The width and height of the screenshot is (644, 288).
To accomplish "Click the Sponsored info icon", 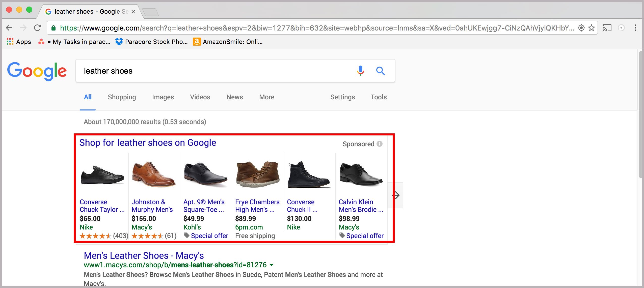I will tap(380, 144).
